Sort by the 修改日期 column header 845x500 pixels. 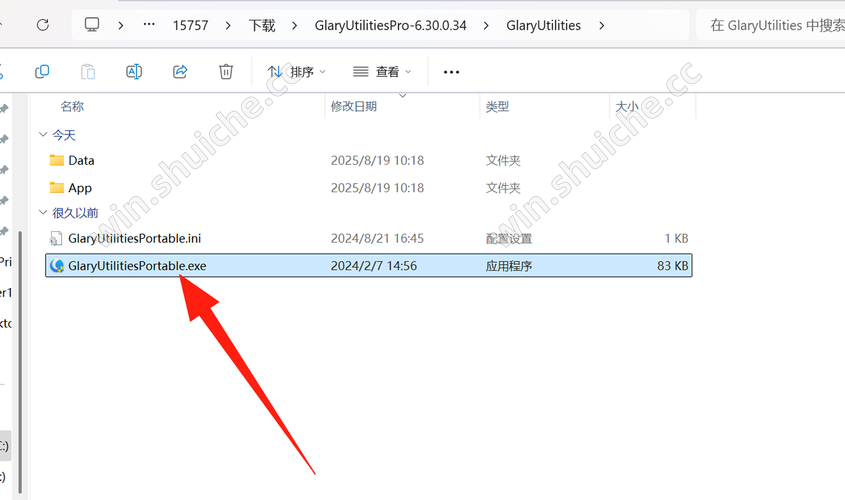tap(354, 106)
